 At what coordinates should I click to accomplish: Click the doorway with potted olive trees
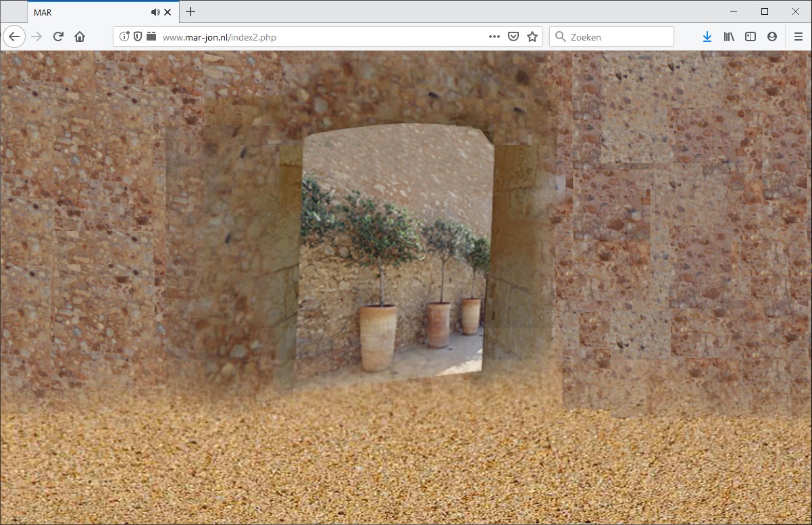(395, 257)
